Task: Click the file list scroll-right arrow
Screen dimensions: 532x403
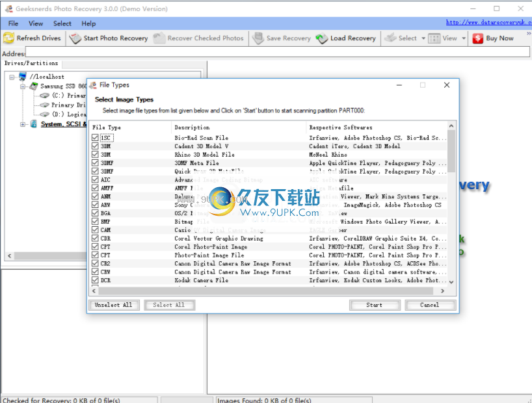Action: (442, 291)
